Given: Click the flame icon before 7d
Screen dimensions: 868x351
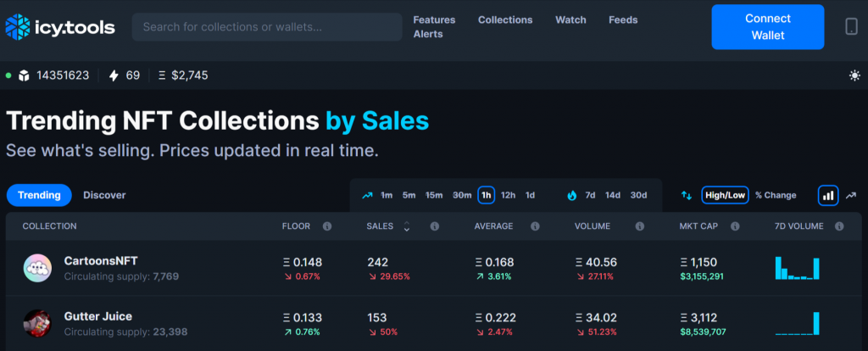Looking at the screenshot, I should click(572, 196).
